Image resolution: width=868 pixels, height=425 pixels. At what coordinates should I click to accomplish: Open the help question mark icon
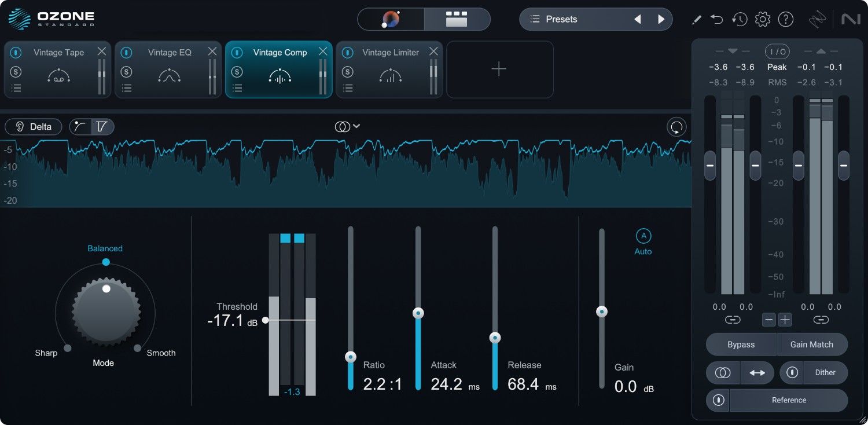[785, 19]
